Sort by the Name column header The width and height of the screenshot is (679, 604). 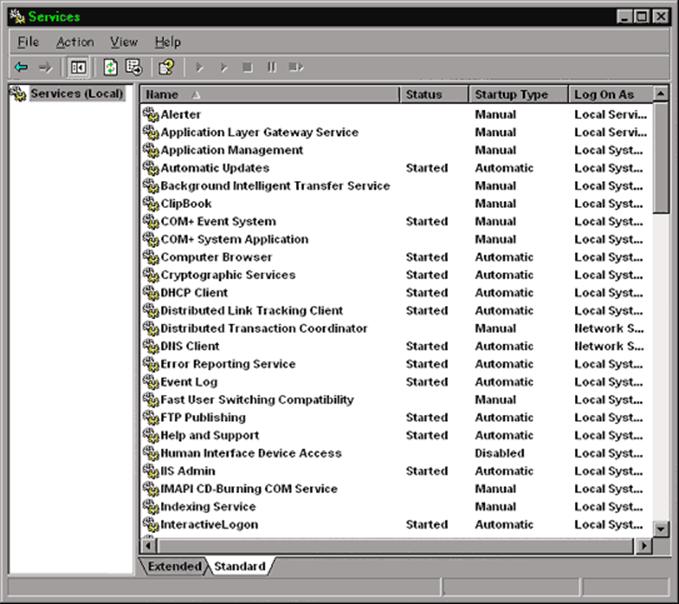[269, 94]
